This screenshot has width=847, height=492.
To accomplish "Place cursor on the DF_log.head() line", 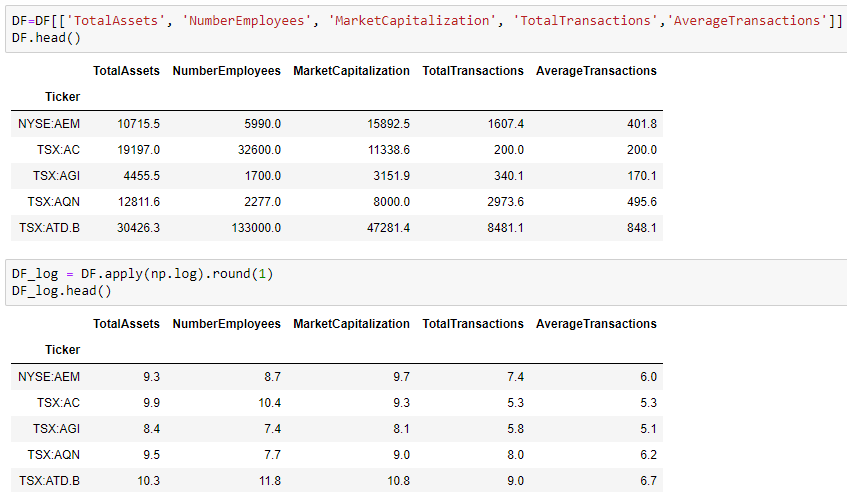I will pos(62,290).
